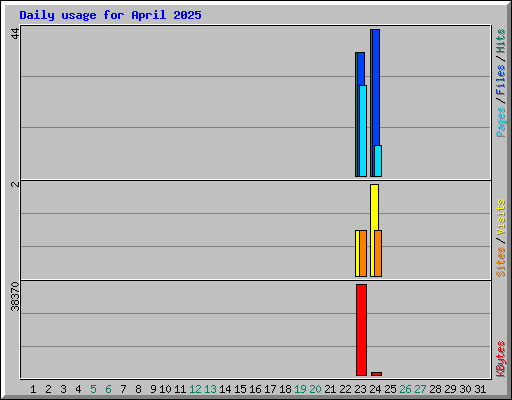Viewport: 512px width, 400px height.
Task: Click day label '1' on the x-axis
Action: (33, 389)
